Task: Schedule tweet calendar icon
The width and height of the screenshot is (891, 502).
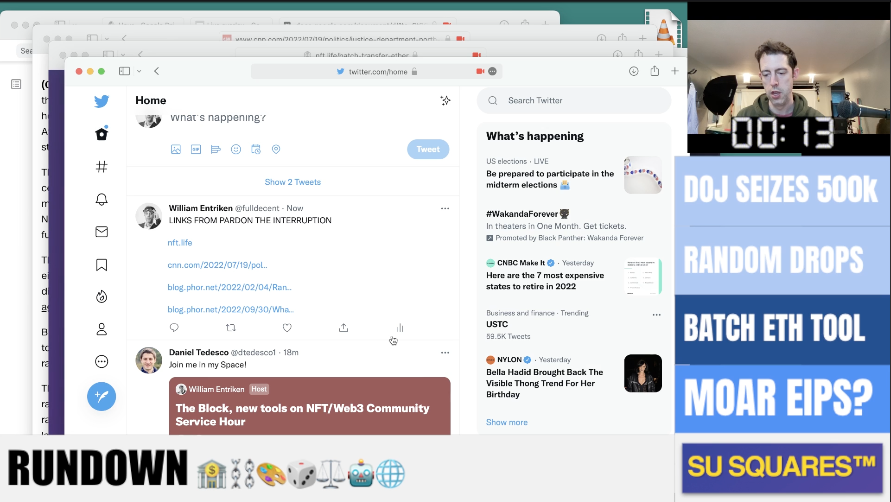Action: click(x=256, y=149)
